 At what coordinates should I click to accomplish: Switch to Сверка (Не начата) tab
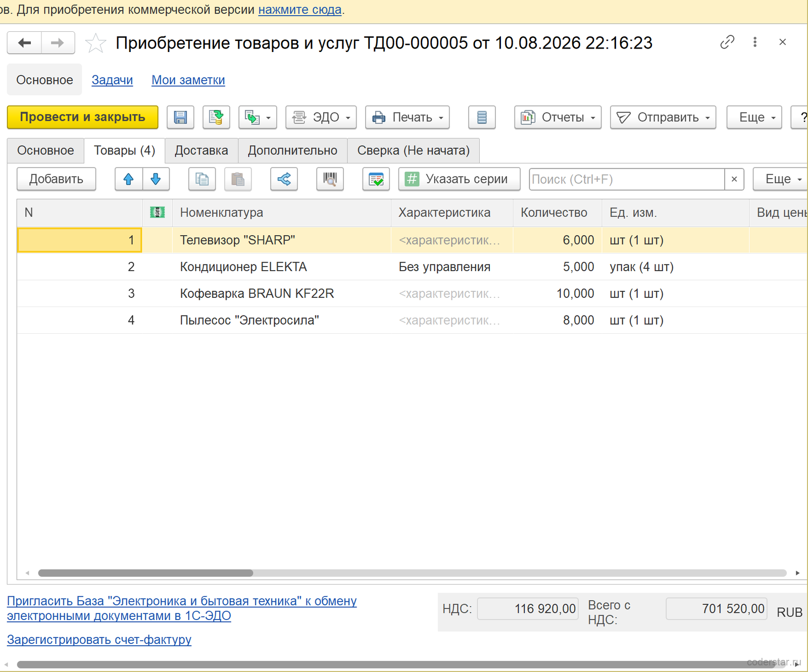[413, 150]
